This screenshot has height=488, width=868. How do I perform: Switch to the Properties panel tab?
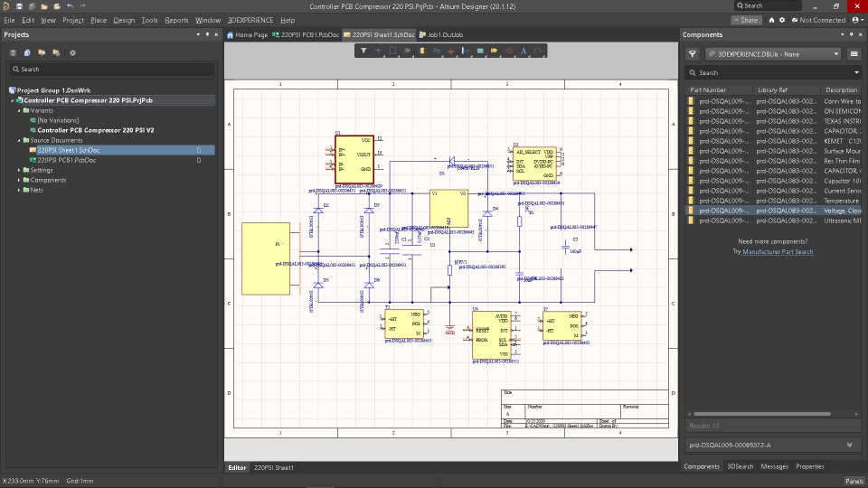tap(810, 466)
